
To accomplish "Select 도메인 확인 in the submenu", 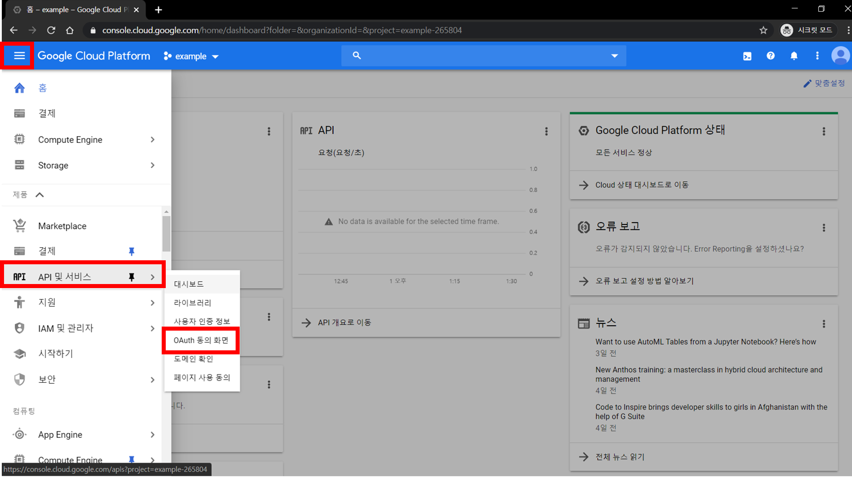I will click(x=202, y=359).
